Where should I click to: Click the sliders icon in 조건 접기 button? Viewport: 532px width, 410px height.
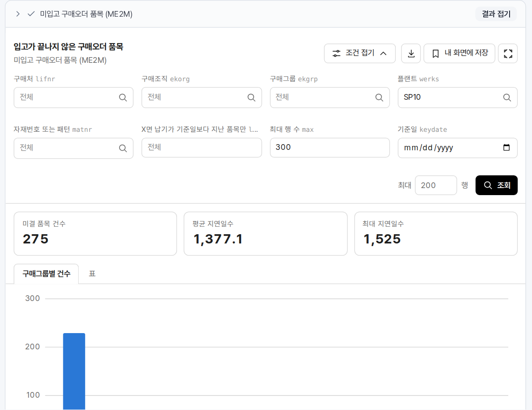click(337, 53)
